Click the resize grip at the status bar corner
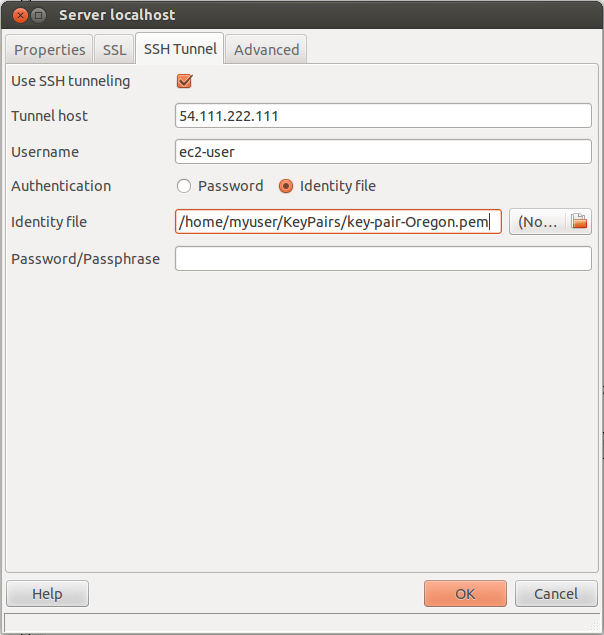604x635 pixels. point(594,624)
